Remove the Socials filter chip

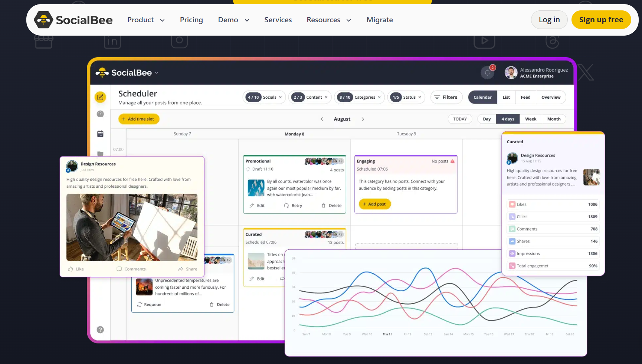[280, 97]
